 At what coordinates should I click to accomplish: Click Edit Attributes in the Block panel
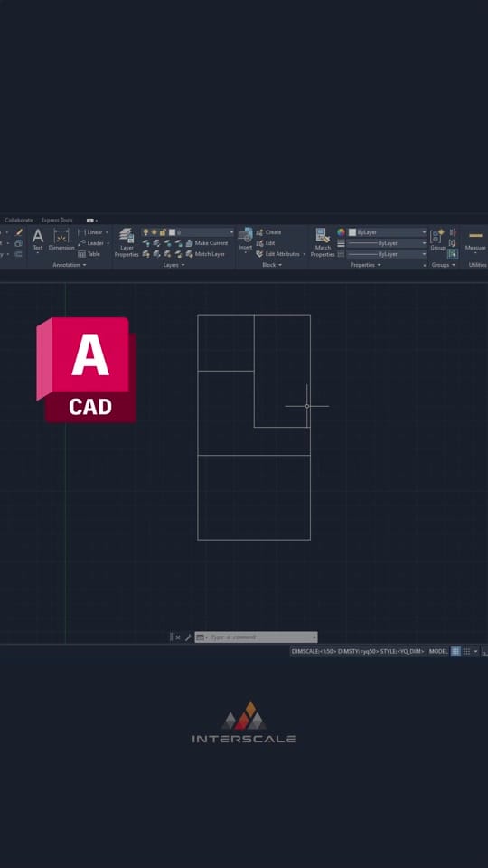pyautogui.click(x=277, y=254)
